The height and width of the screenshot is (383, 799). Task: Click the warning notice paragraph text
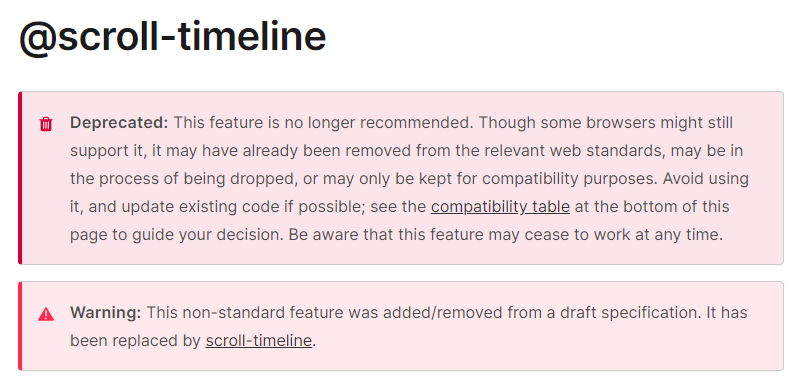point(409,327)
